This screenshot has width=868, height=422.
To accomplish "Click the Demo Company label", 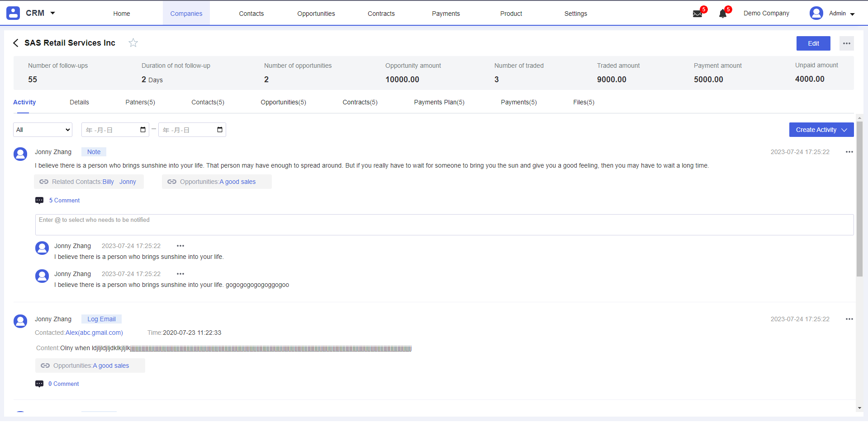I will click(766, 13).
